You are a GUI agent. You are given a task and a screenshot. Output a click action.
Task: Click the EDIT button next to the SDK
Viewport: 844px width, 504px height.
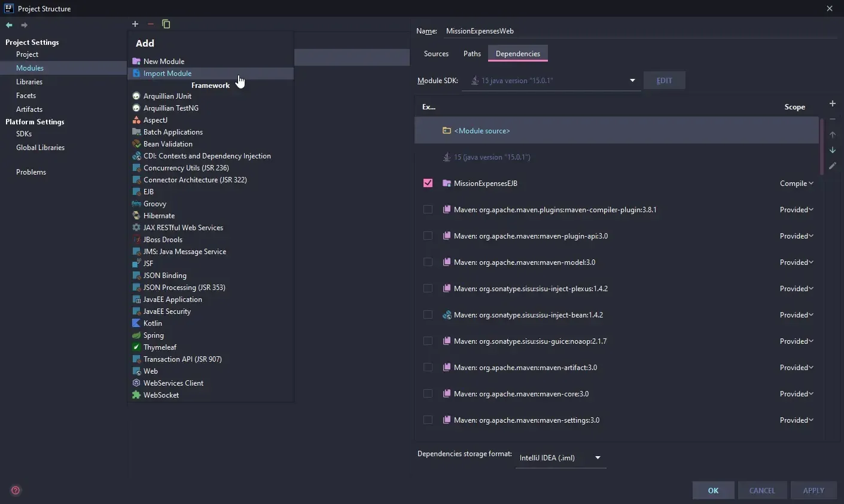[664, 81]
